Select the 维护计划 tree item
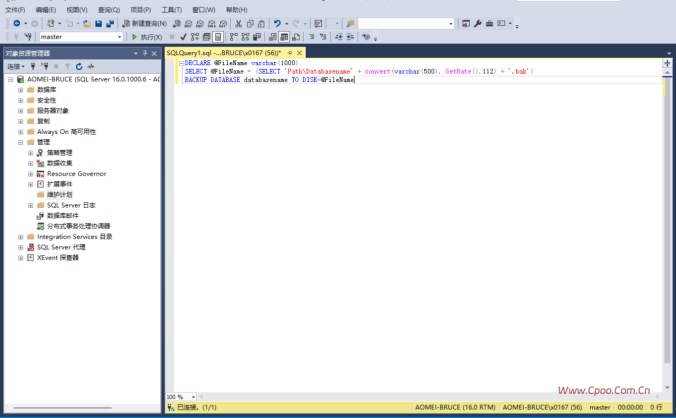Screen dimensions: 676x418 coord(59,195)
